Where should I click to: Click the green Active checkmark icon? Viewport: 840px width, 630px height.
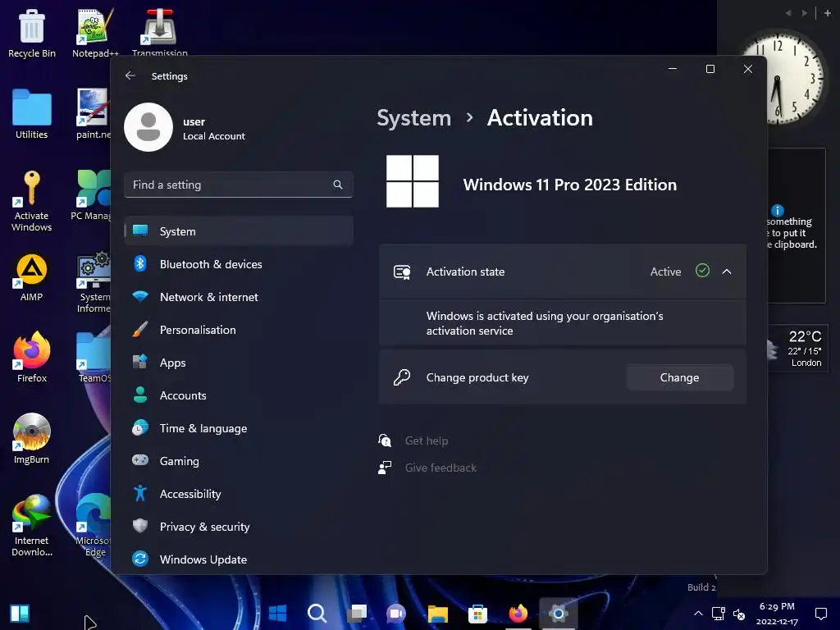tap(702, 271)
